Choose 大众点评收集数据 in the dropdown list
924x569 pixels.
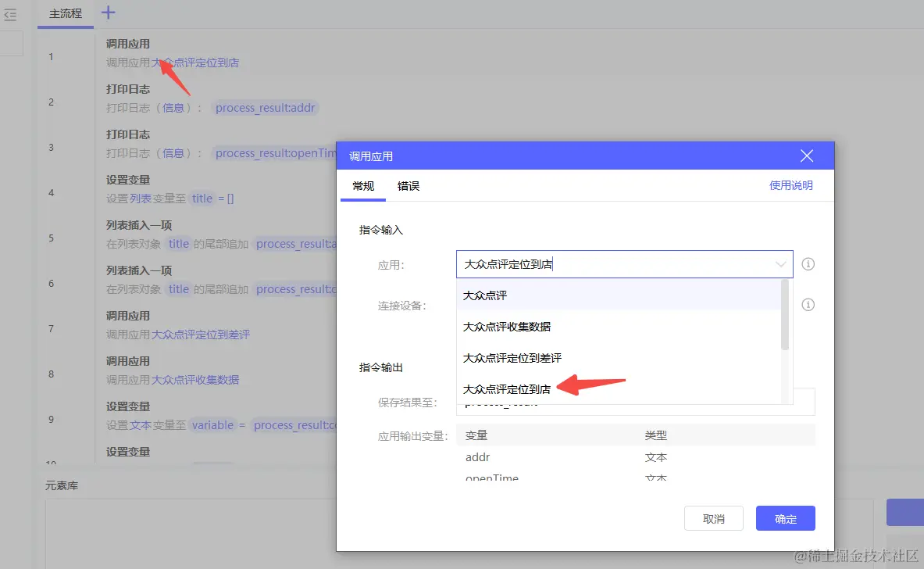619,327
